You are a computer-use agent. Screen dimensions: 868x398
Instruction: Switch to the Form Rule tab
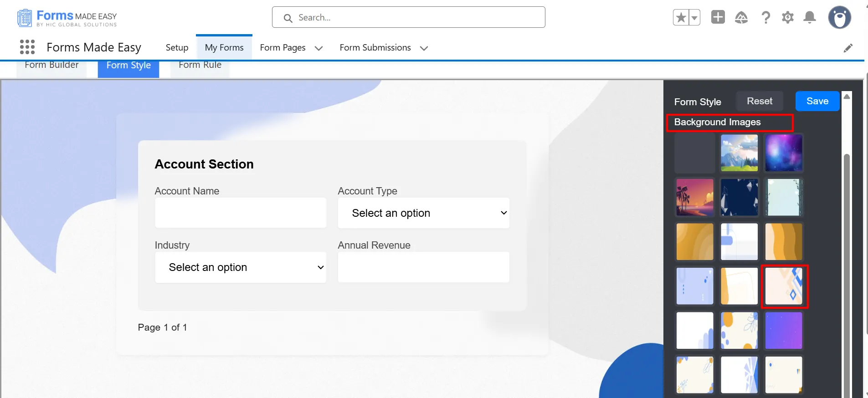(x=200, y=66)
